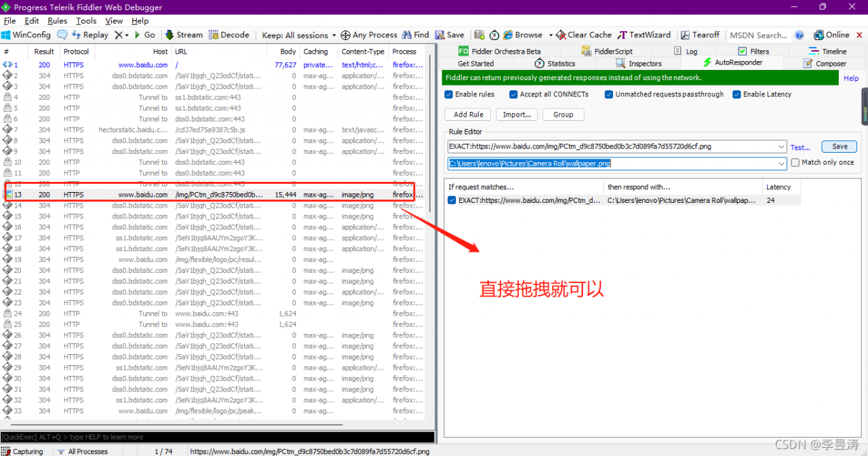Open the Remove sessions X dropdown
The image size is (868, 456).
(121, 35)
